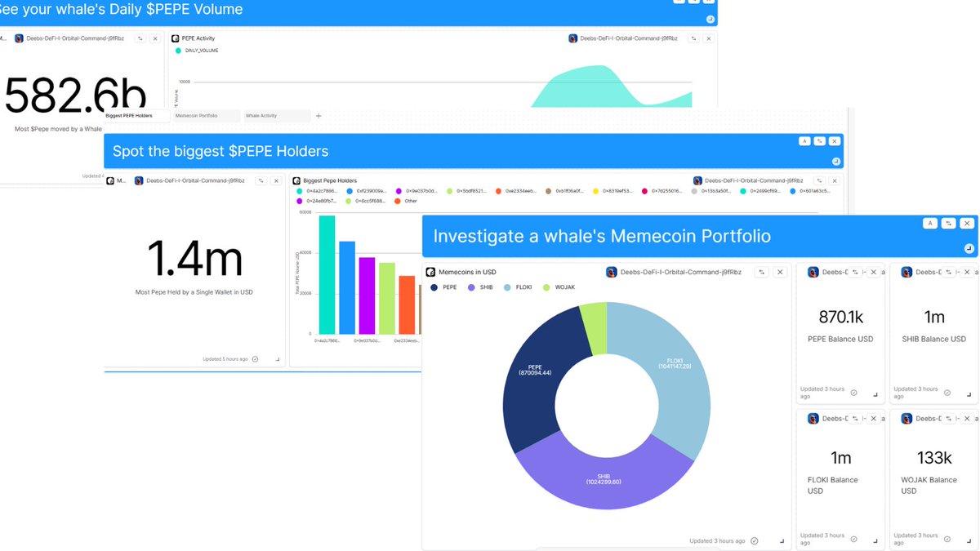The width and height of the screenshot is (980, 551).
Task: Click swap icon on Memecoins in USD card
Action: click(761, 272)
